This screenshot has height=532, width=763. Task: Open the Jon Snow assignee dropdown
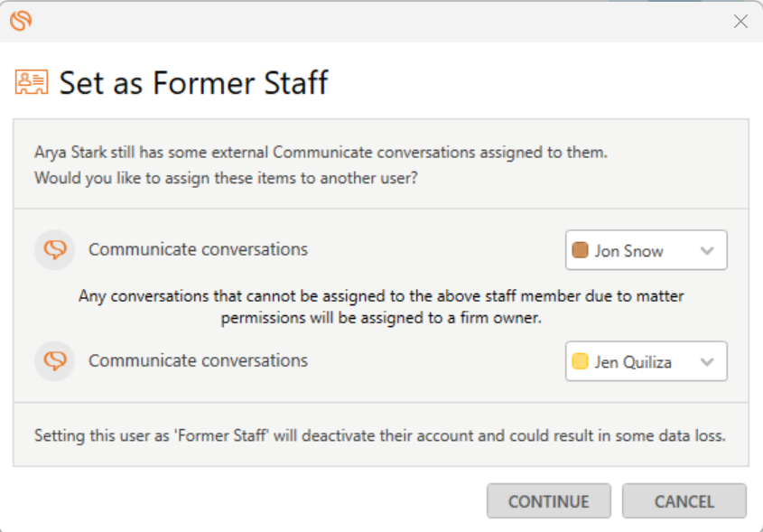(646, 250)
